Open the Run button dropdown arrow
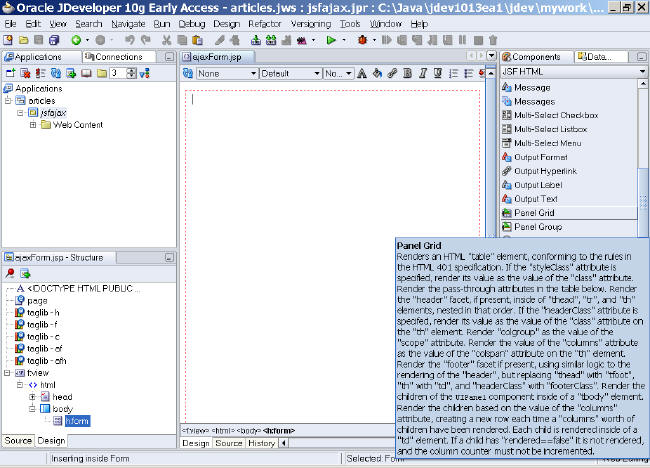 click(x=344, y=40)
